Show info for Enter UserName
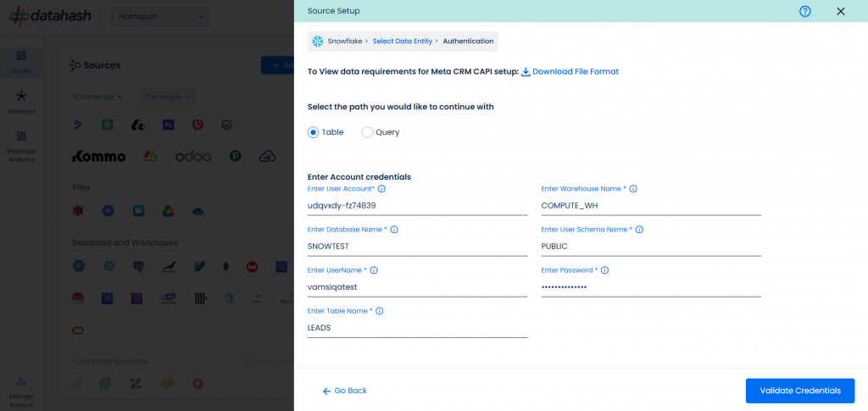The width and height of the screenshot is (868, 411). point(374,270)
